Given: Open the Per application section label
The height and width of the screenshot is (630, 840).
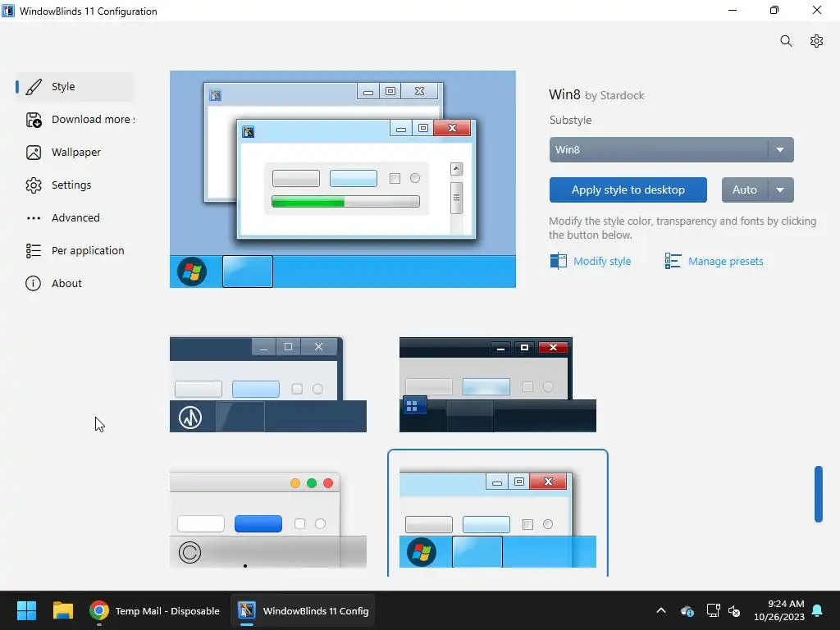Looking at the screenshot, I should (x=88, y=251).
